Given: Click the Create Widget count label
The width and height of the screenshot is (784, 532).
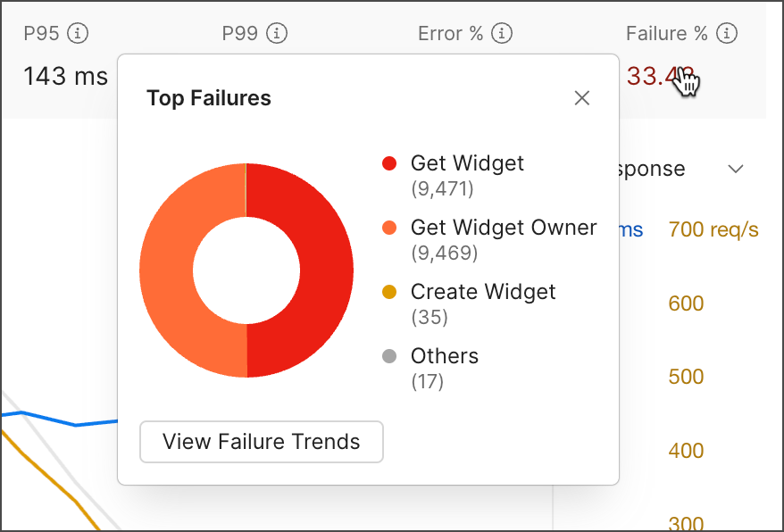Looking at the screenshot, I should tap(428, 317).
